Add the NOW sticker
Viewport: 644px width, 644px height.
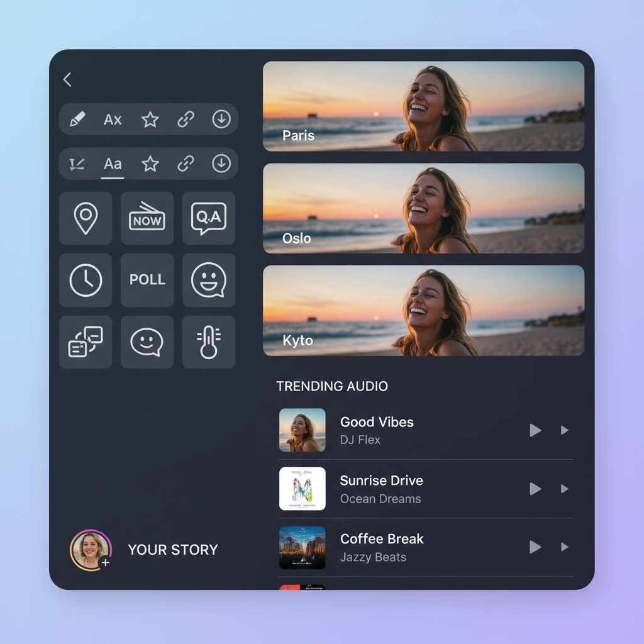pyautogui.click(x=147, y=218)
